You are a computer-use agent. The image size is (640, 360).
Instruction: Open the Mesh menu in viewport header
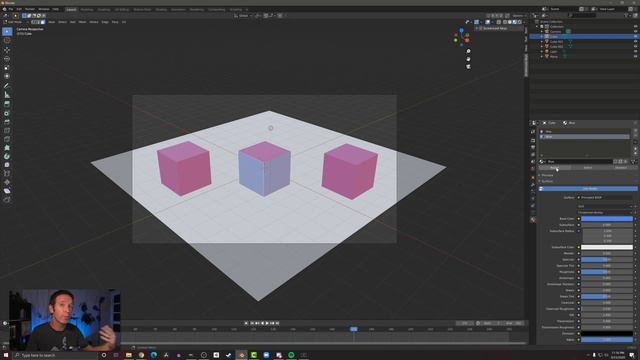click(x=82, y=22)
